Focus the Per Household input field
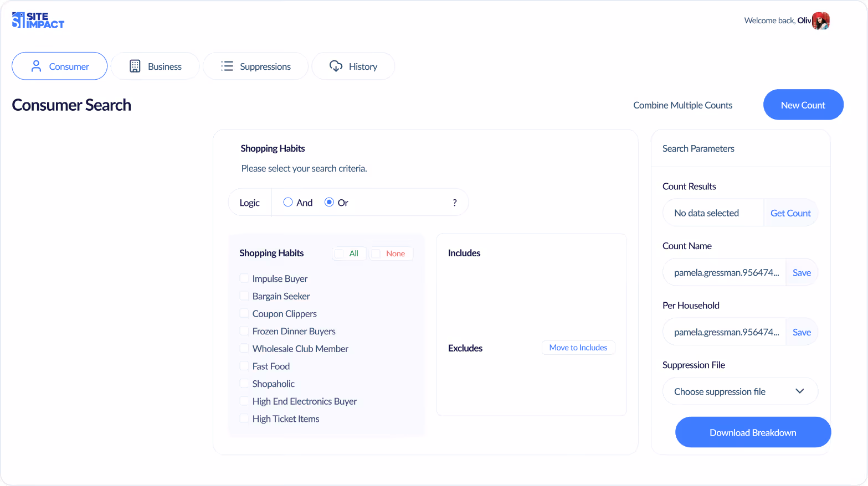The height and width of the screenshot is (486, 868). pos(725,332)
